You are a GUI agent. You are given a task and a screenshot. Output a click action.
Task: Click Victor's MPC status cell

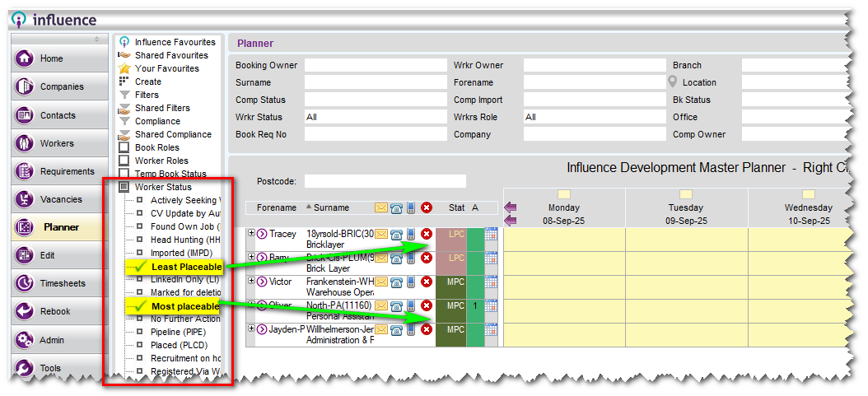[x=451, y=287]
